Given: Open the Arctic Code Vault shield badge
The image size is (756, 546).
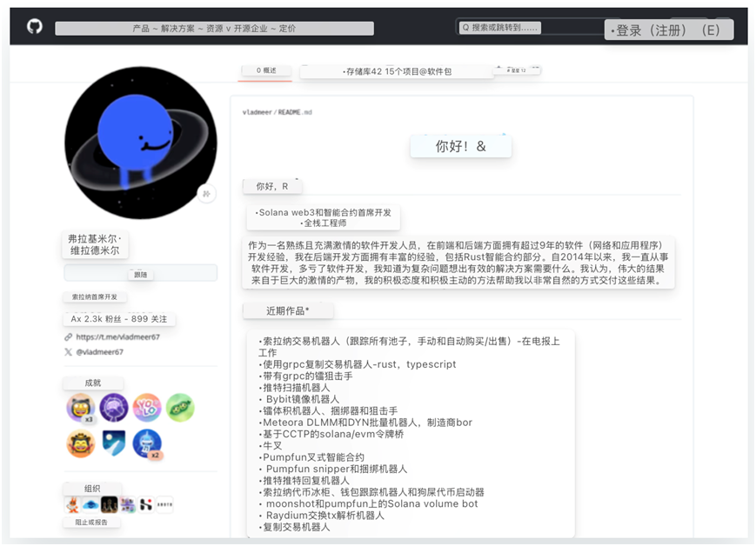Looking at the screenshot, I should click(x=114, y=443).
